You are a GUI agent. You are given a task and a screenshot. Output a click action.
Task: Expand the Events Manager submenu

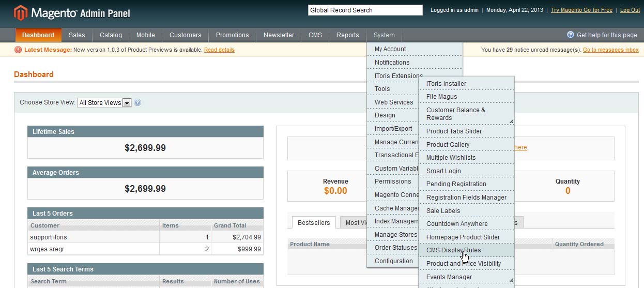511,280
